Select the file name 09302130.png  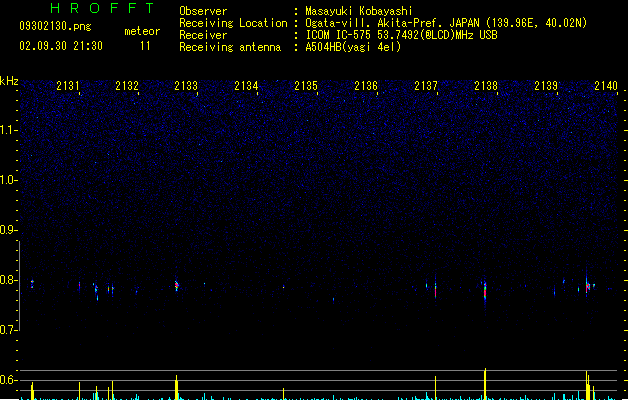pyautogui.click(x=55, y=26)
